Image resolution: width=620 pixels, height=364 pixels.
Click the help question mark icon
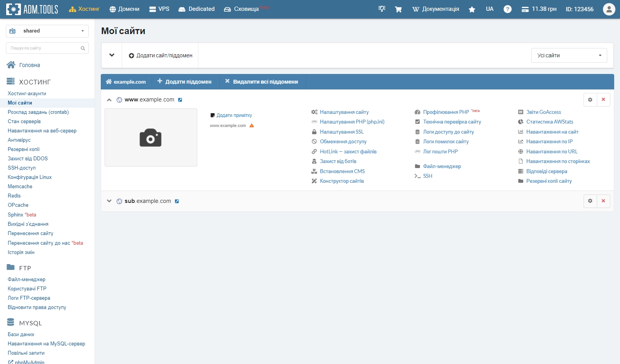tap(507, 9)
